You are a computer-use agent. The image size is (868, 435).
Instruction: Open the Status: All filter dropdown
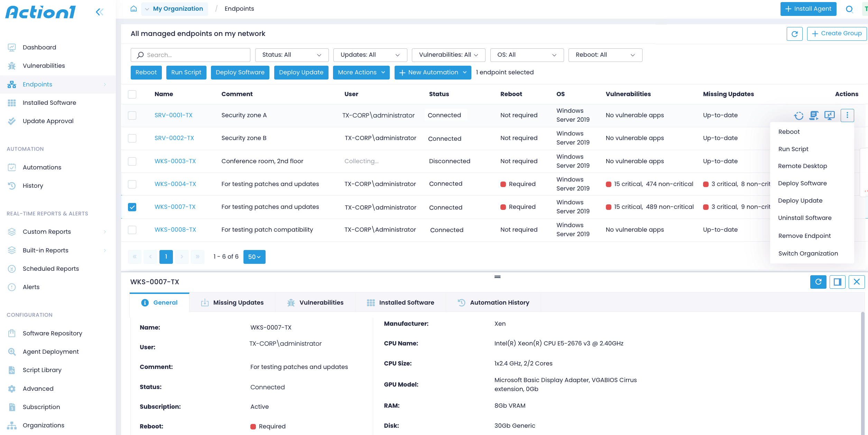click(292, 55)
